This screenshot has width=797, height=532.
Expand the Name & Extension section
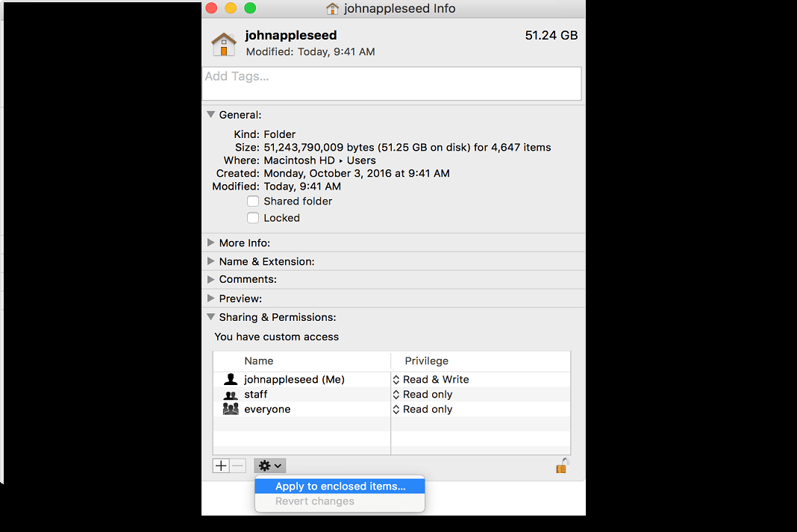point(211,261)
